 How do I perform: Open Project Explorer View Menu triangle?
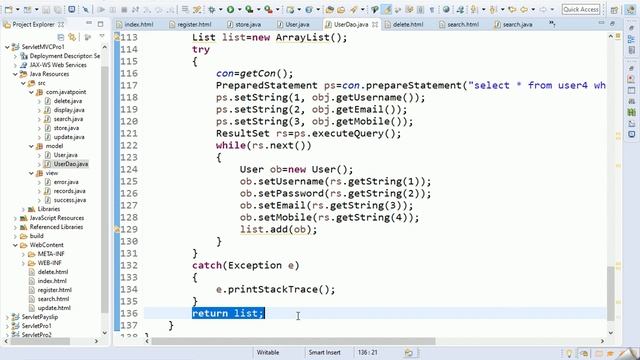tap(102, 37)
